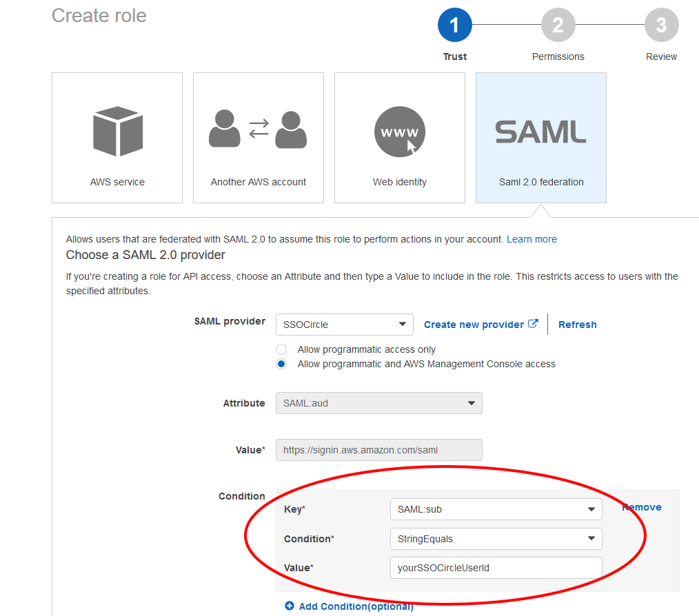Select the SAML 2.0 federation logo
Image resolution: width=699 pixels, height=616 pixels.
tap(540, 132)
